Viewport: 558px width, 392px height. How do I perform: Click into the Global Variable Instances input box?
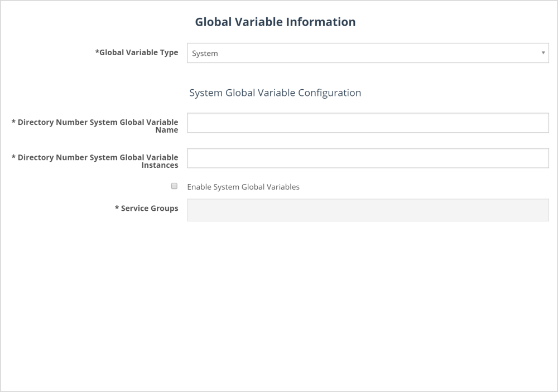click(367, 158)
